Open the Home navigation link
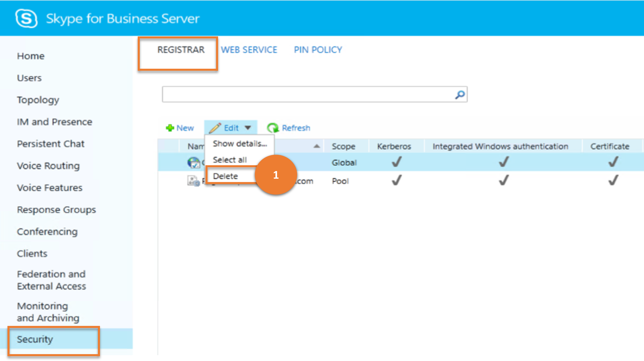Viewport: 644px width, 361px height. pos(30,56)
